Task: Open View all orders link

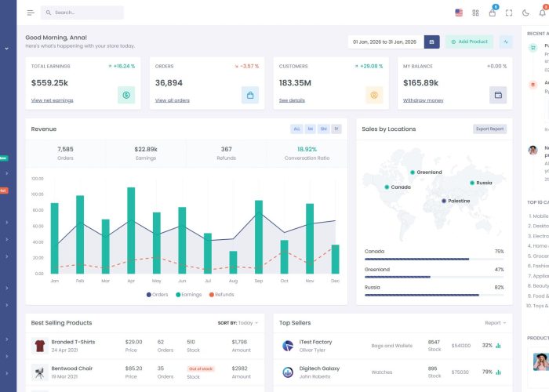Action: point(173,100)
